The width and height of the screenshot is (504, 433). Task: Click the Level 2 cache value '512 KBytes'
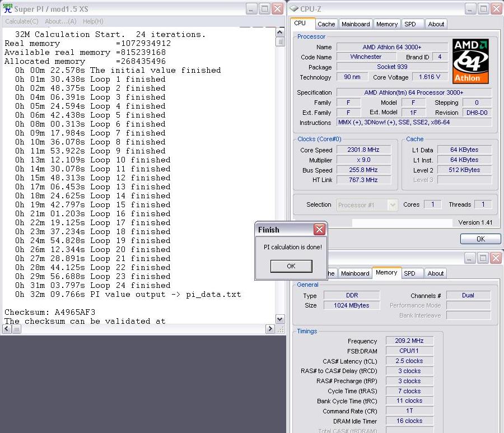pos(464,170)
